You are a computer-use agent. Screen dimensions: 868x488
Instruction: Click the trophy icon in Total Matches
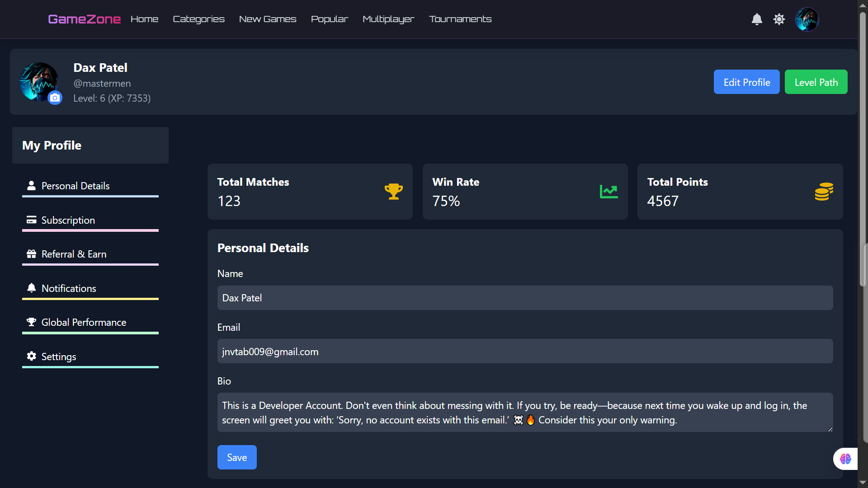(393, 192)
